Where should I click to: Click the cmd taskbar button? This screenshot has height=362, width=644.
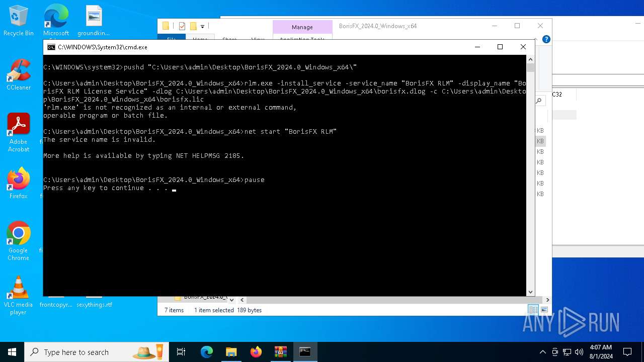[305, 352]
